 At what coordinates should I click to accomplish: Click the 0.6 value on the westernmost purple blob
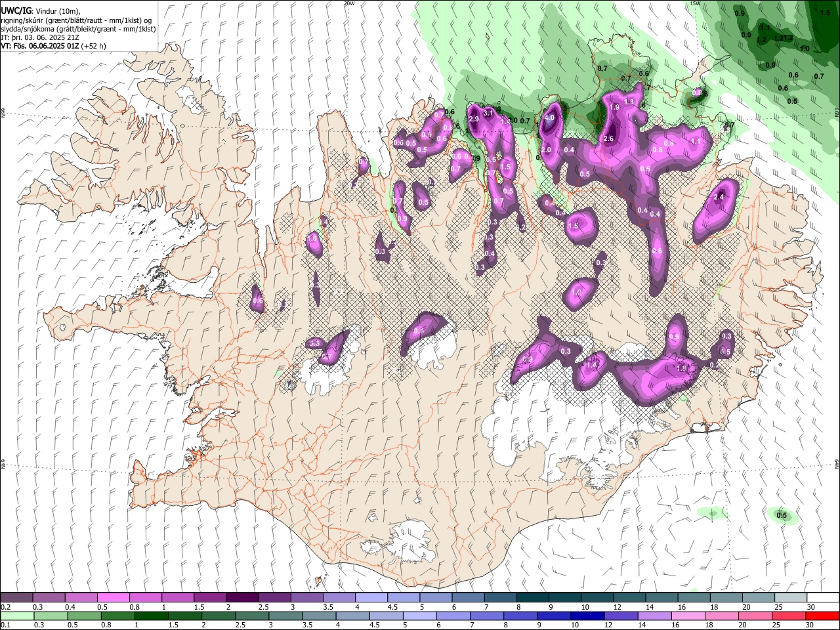click(x=258, y=301)
